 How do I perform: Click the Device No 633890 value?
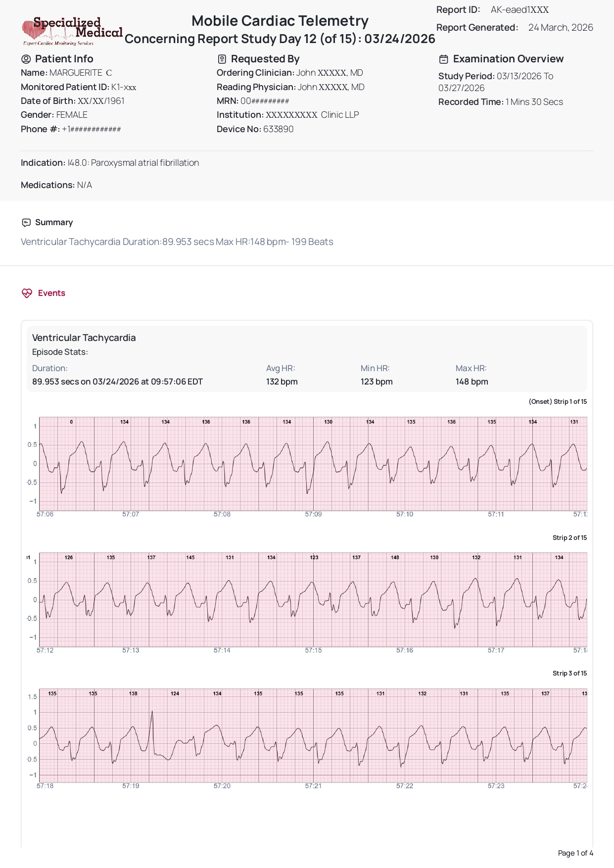pos(278,129)
